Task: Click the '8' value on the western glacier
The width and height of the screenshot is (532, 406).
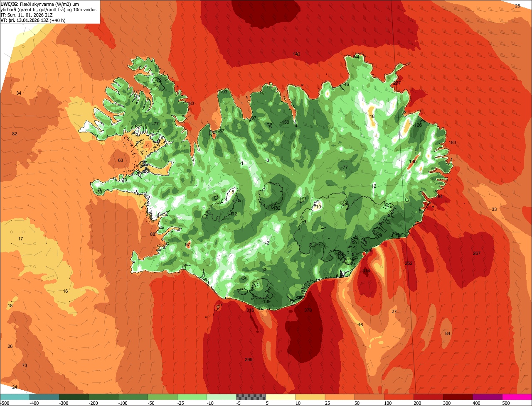Action: (x=233, y=192)
